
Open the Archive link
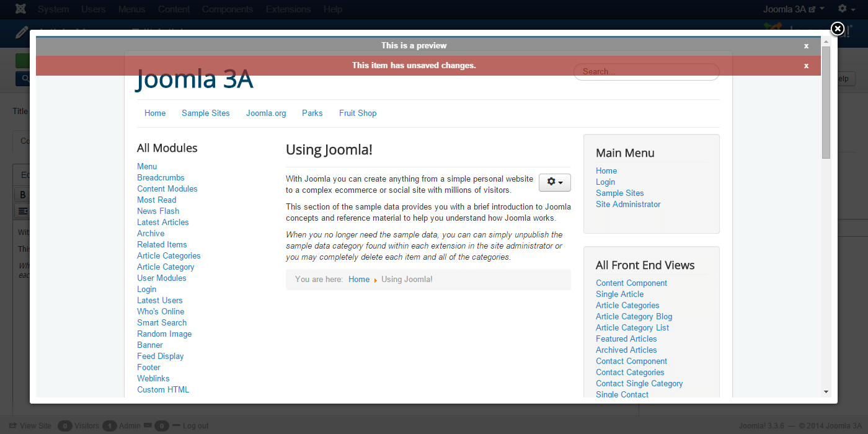(x=151, y=234)
